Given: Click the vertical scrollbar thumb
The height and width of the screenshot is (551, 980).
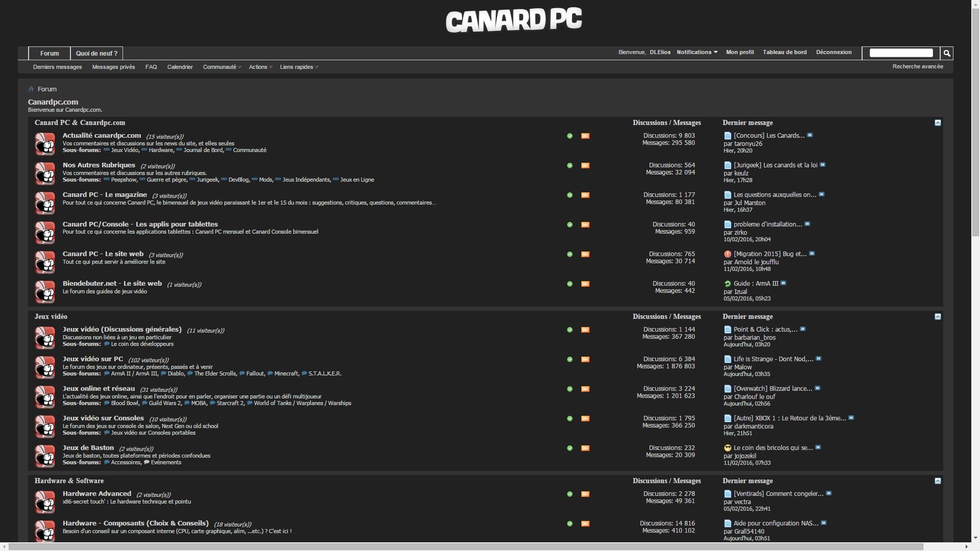Looking at the screenshot, I should tap(975, 122).
